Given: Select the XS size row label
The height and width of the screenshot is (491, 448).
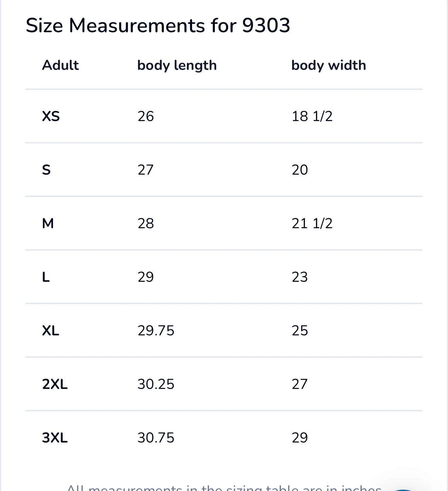Looking at the screenshot, I should 51,116.
